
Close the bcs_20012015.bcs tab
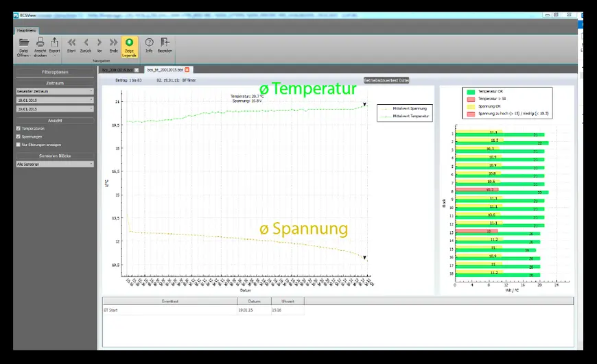click(137, 70)
